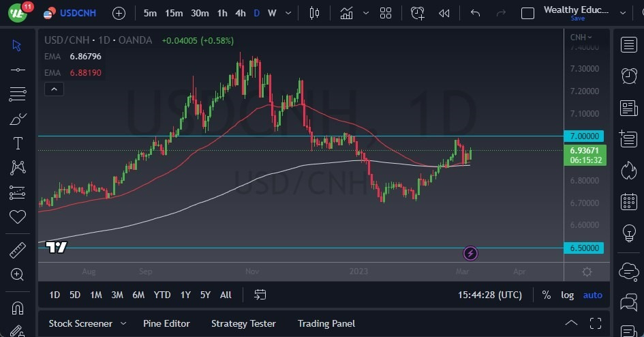The height and width of the screenshot is (337, 644).
Task: Open the indicators menu
Action: coord(347,13)
